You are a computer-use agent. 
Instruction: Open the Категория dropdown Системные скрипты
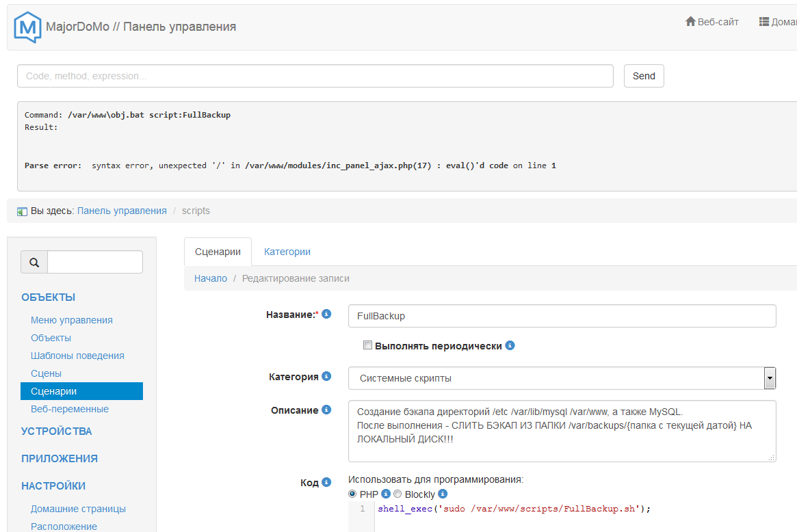coord(561,378)
